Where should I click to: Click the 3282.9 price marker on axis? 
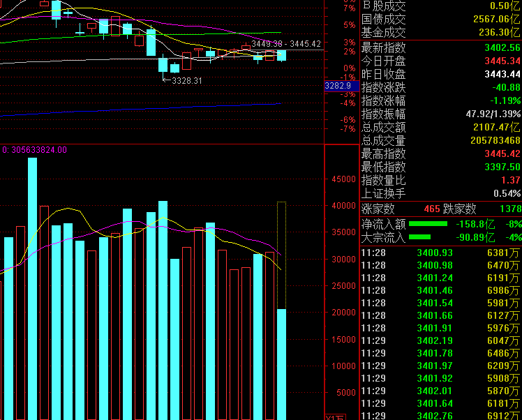pos(341,86)
